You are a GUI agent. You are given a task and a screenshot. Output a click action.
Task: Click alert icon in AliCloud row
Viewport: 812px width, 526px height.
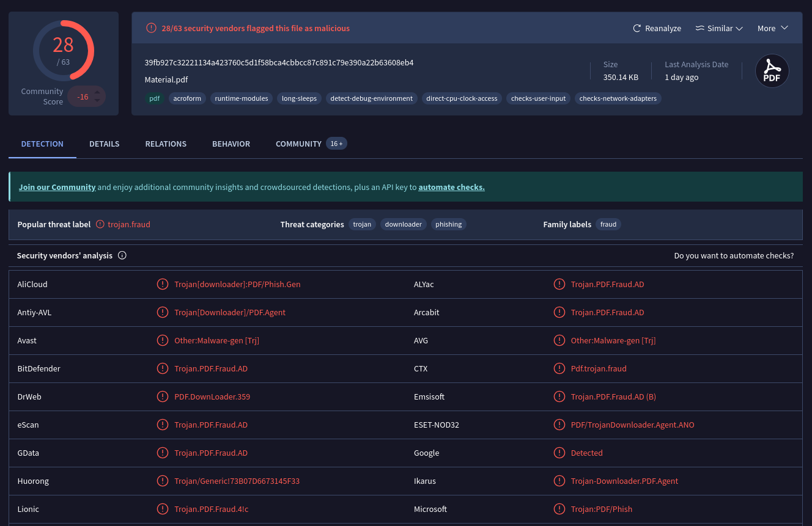coord(163,284)
